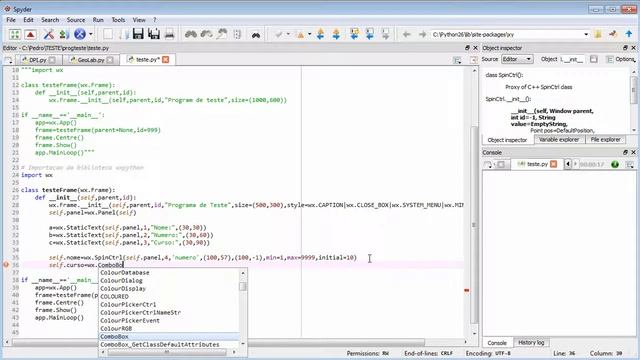Click the find text binoculars icon
Viewport: 640px width, 360px height.
[191, 34]
